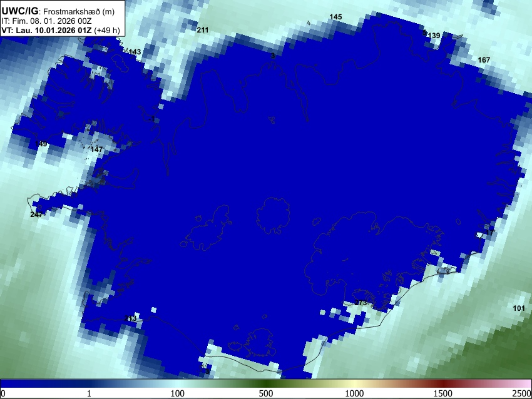Image resolution: width=532 pixels, height=399 pixels.
Task: Click the map value 273
Action: coord(361,303)
